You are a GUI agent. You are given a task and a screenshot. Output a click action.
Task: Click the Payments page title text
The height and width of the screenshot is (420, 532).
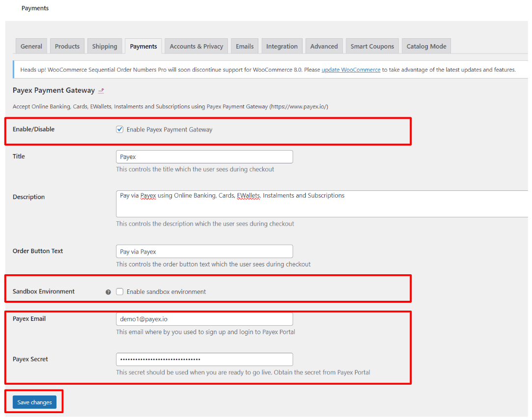click(35, 8)
